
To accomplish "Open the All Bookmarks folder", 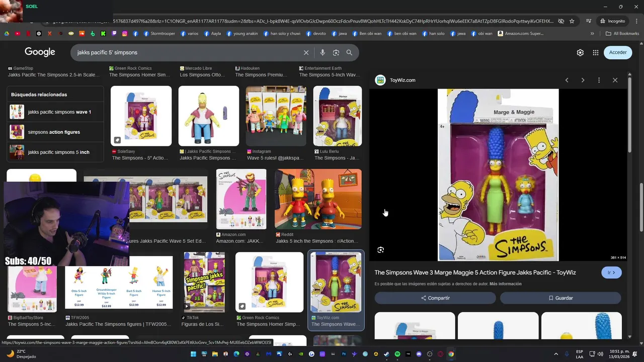I will click(x=622, y=34).
